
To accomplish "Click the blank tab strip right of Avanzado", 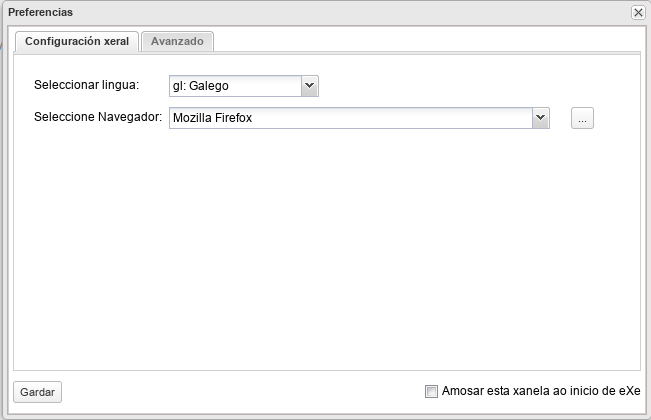I will (420, 42).
